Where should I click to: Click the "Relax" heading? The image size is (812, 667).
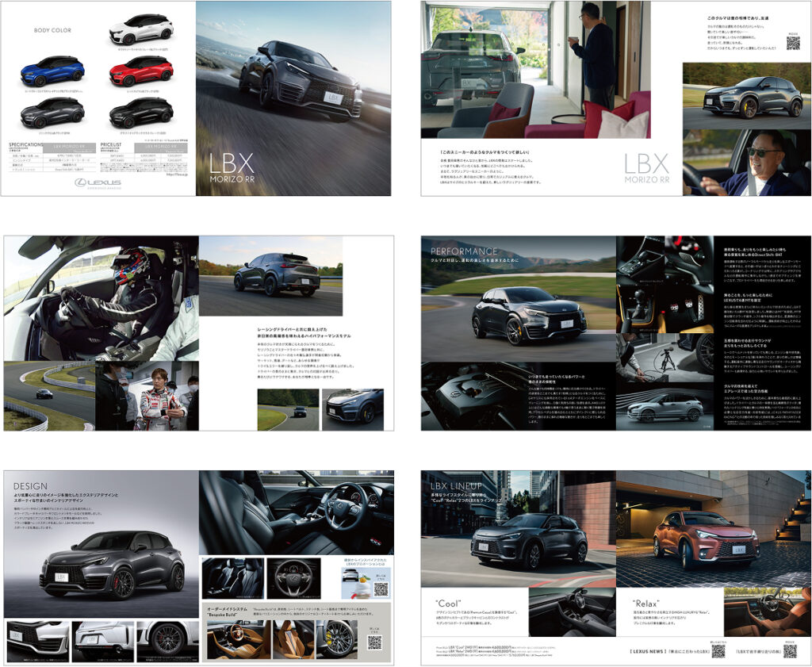pos(645,604)
